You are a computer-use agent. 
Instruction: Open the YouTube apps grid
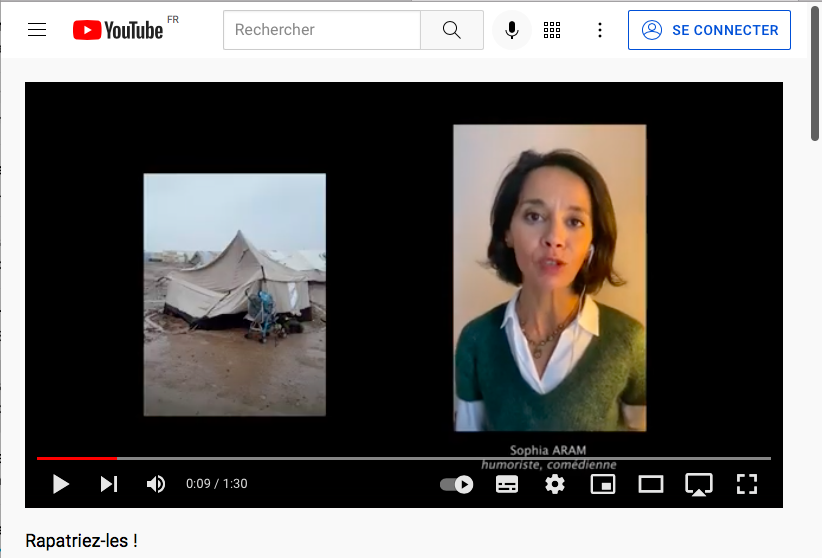pyautogui.click(x=552, y=30)
